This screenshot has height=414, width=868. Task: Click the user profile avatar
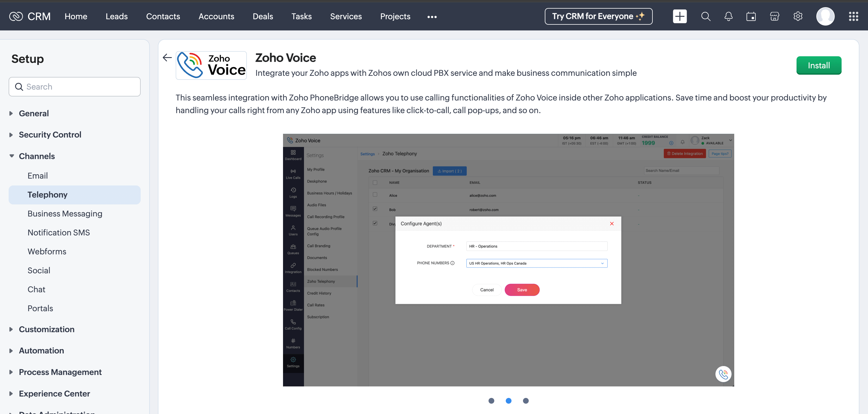coord(825,16)
